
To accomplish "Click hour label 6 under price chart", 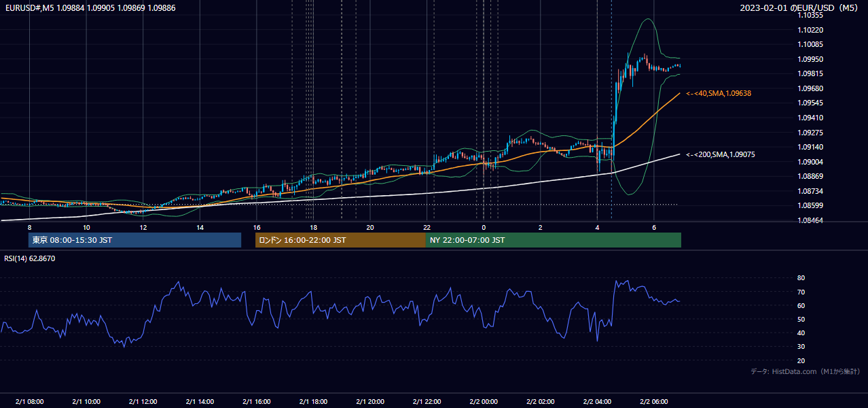I will click(x=654, y=227).
